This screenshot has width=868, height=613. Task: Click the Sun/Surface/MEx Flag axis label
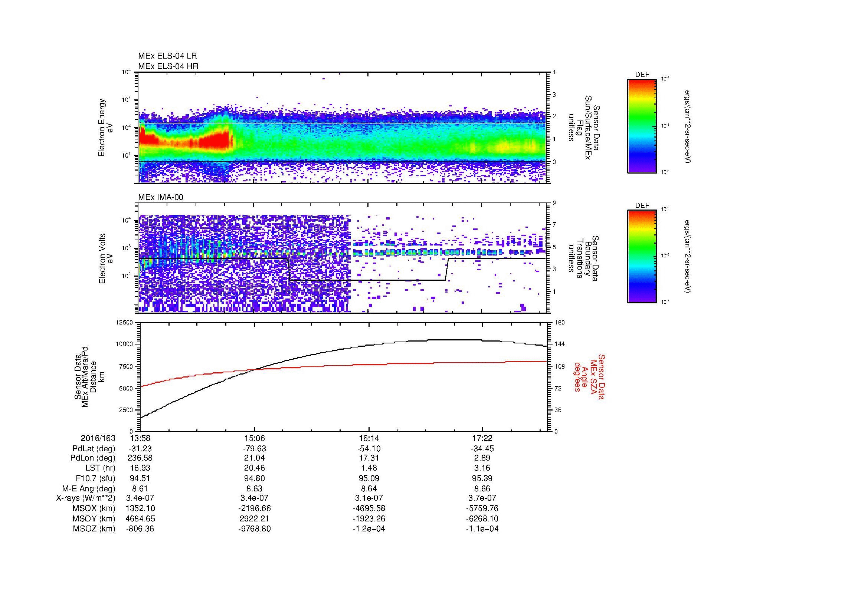[584, 128]
